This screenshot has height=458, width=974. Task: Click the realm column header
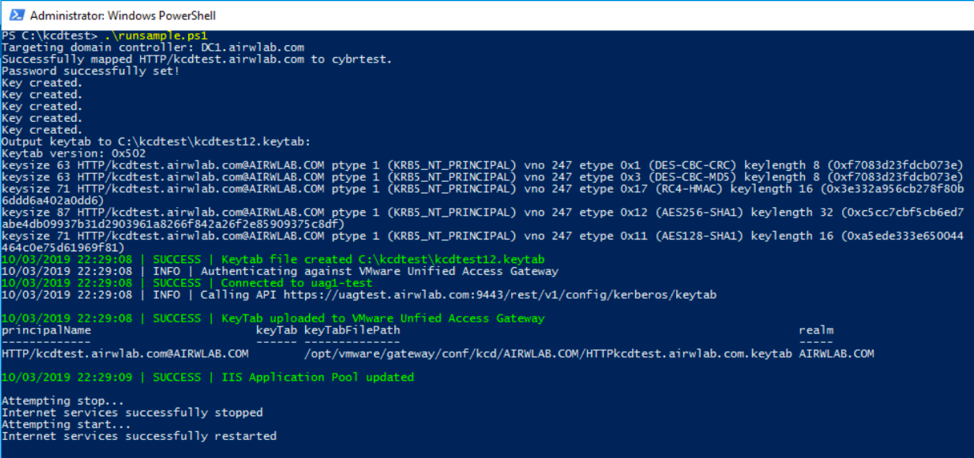[x=816, y=329]
